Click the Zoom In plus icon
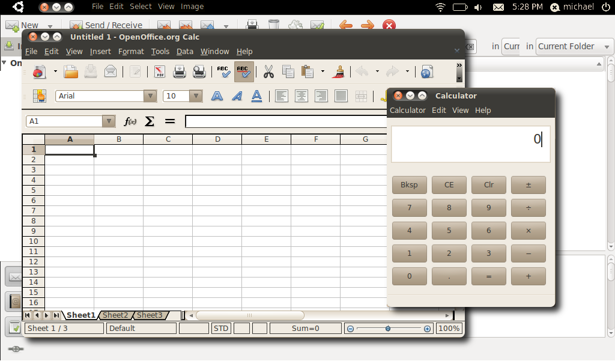This screenshot has height=364, width=615. tap(427, 329)
